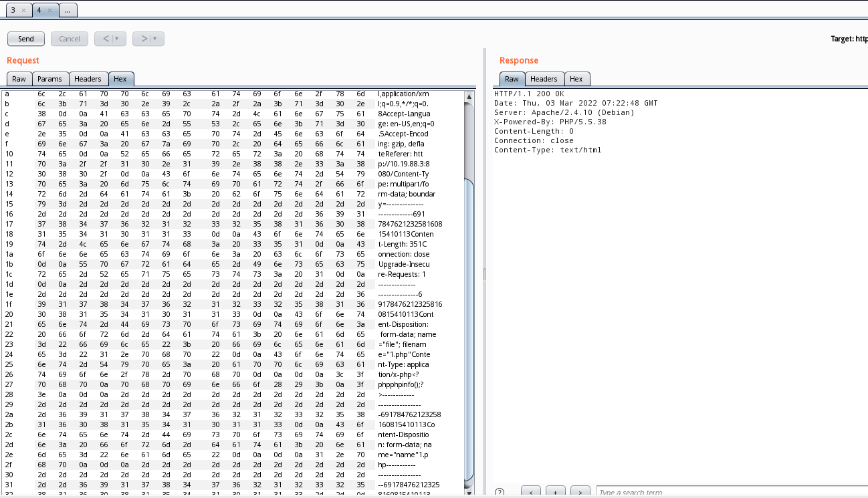The height and width of the screenshot is (498, 868).
Task: Click response 'Date: Thu, 03 Mar 2022' line
Action: (x=576, y=104)
